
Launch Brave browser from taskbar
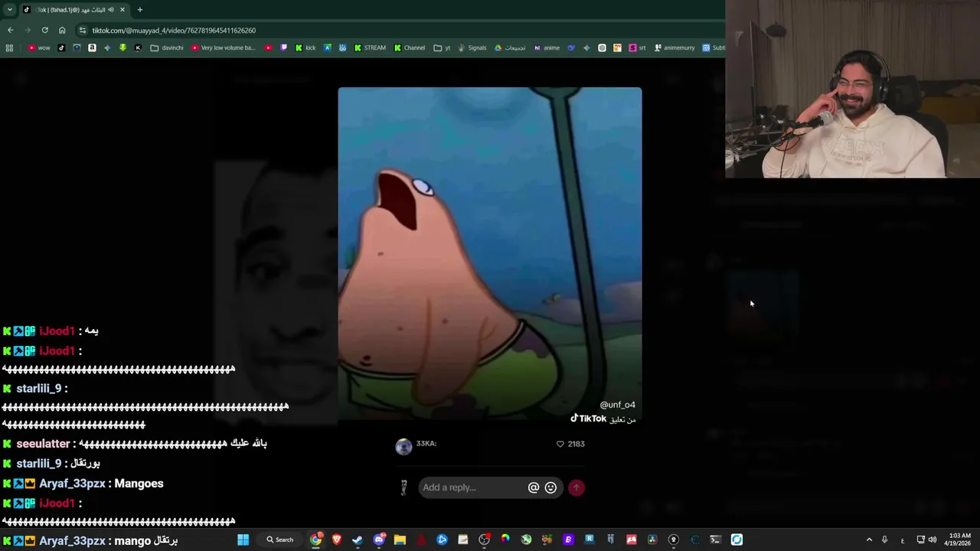point(337,540)
